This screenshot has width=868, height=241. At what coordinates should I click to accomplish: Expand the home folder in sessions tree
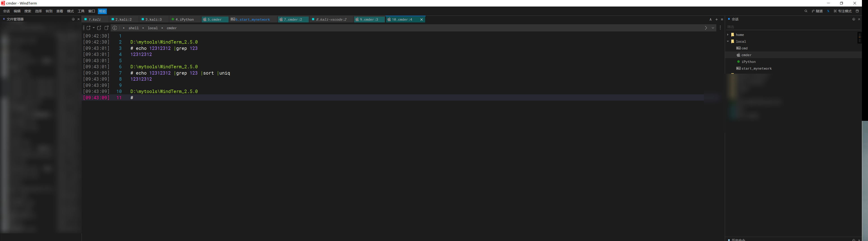coord(728,35)
